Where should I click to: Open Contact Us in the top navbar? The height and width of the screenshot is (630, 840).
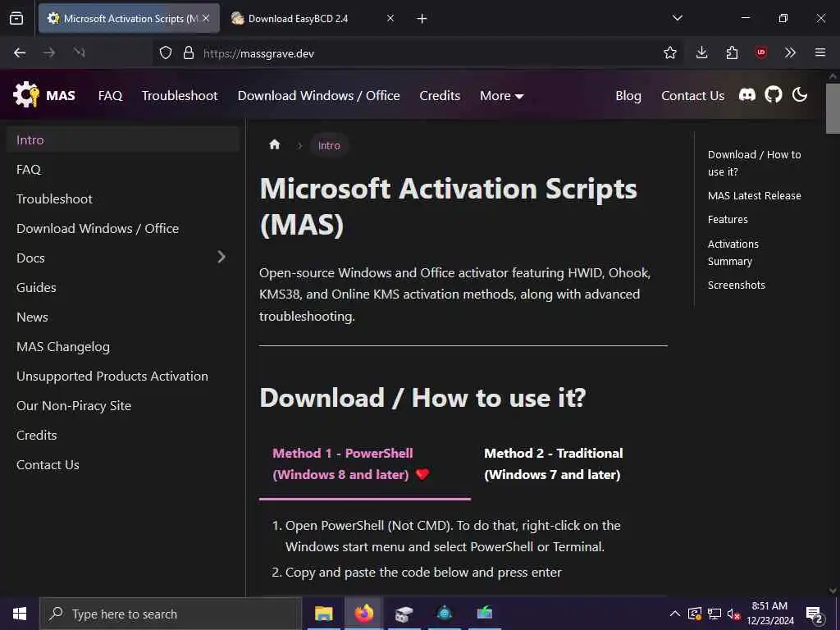(692, 96)
